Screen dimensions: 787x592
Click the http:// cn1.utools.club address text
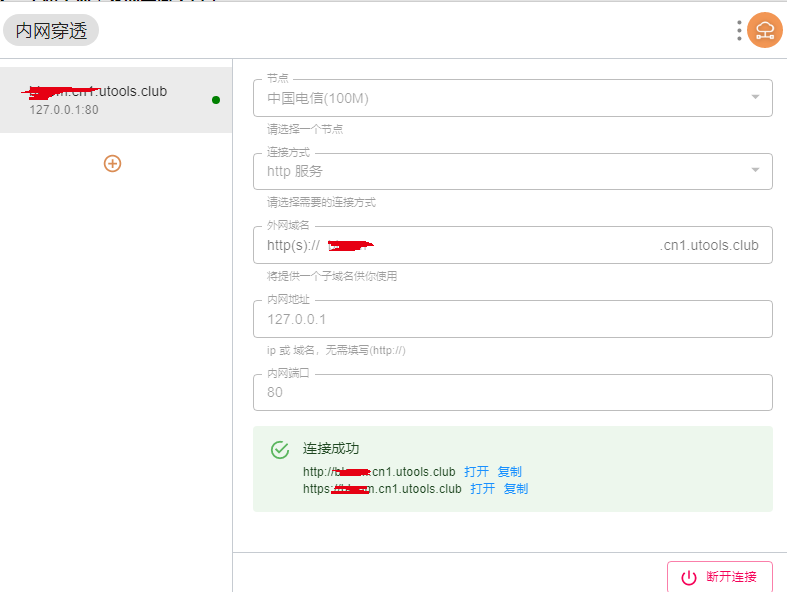pos(379,472)
